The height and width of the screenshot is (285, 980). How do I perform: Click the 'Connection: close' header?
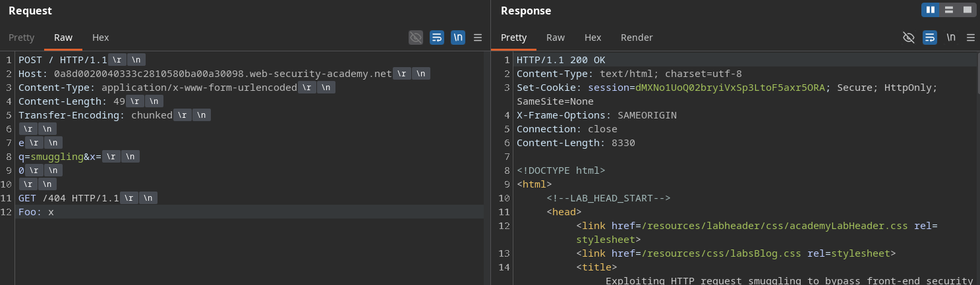pos(567,129)
